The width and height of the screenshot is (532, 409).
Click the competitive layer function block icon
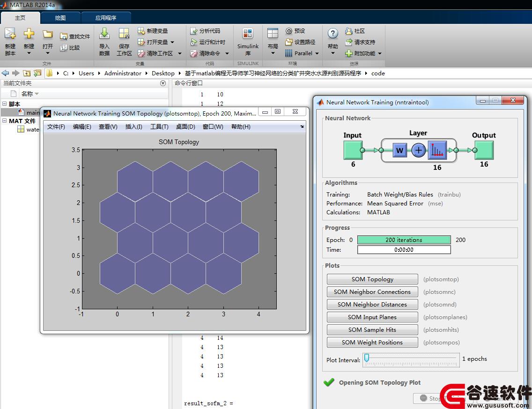tap(437, 150)
